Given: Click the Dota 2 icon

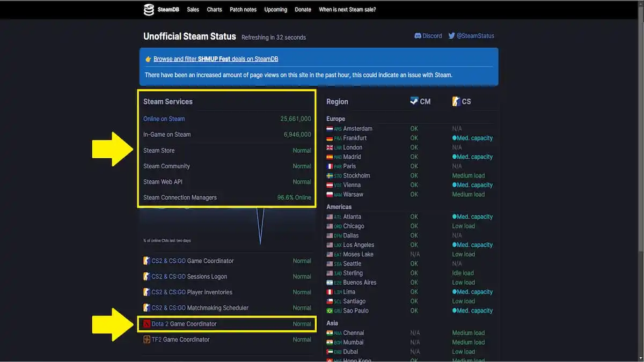Looking at the screenshot, I should [x=147, y=324].
